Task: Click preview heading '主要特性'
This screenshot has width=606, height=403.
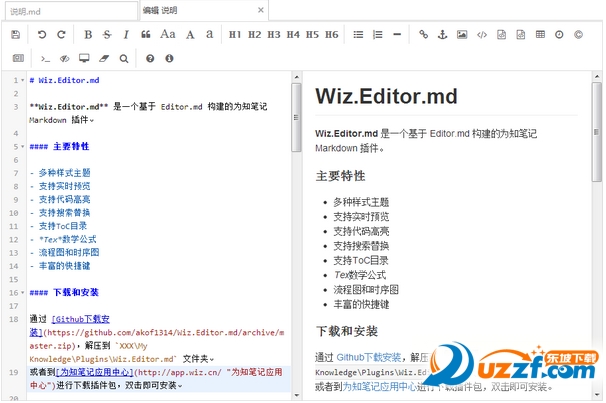Action: pyautogui.click(x=340, y=176)
